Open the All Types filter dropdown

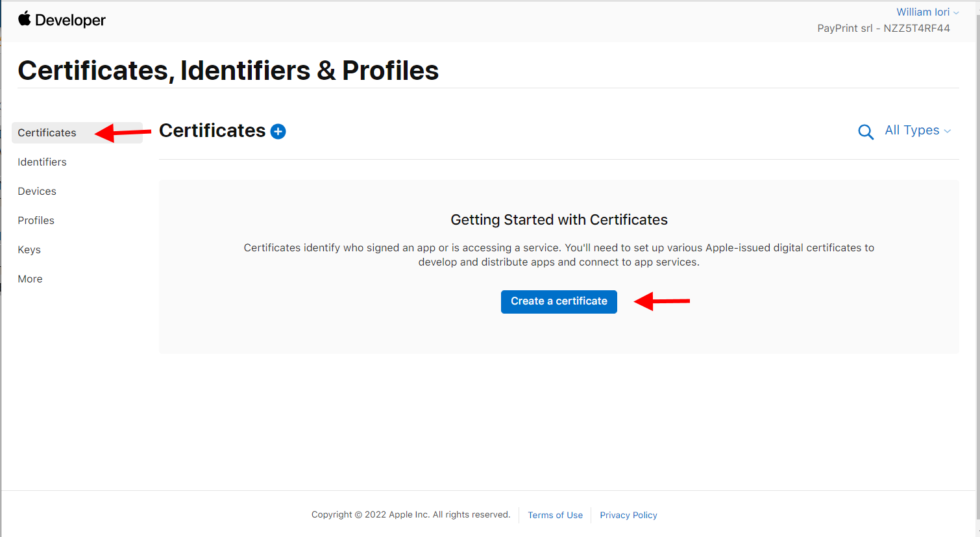pos(918,131)
